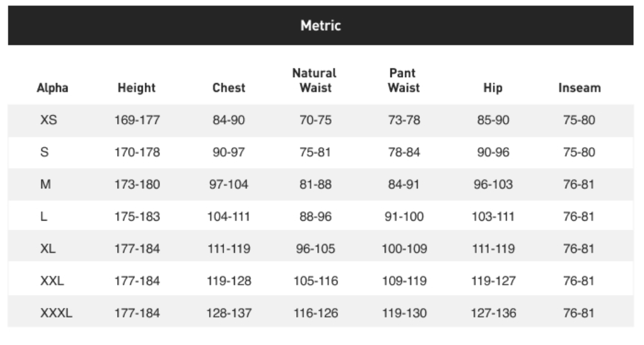Image resolution: width=644 pixels, height=345 pixels.
Task: Select the XS size row label
Action: [48, 120]
